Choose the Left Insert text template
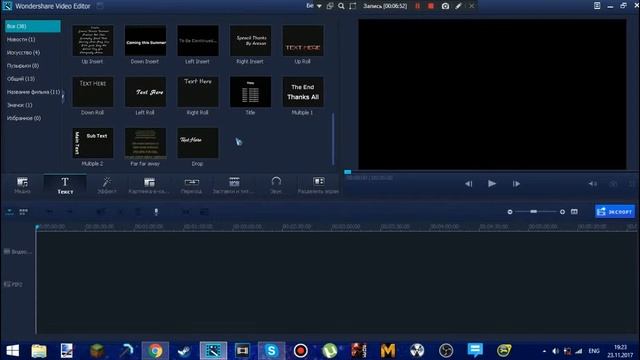The width and height of the screenshot is (640, 360). click(198, 41)
